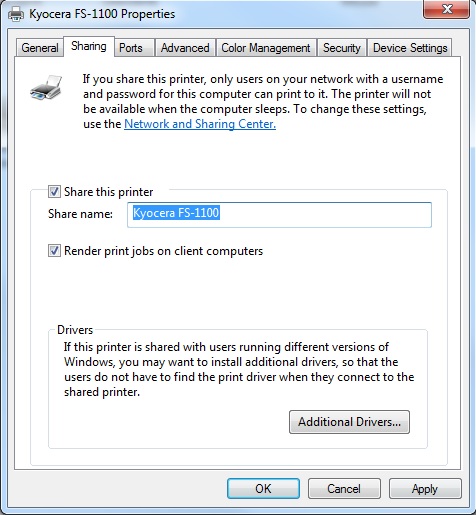Switch to the Security tab
476x515 pixels.
(x=342, y=48)
